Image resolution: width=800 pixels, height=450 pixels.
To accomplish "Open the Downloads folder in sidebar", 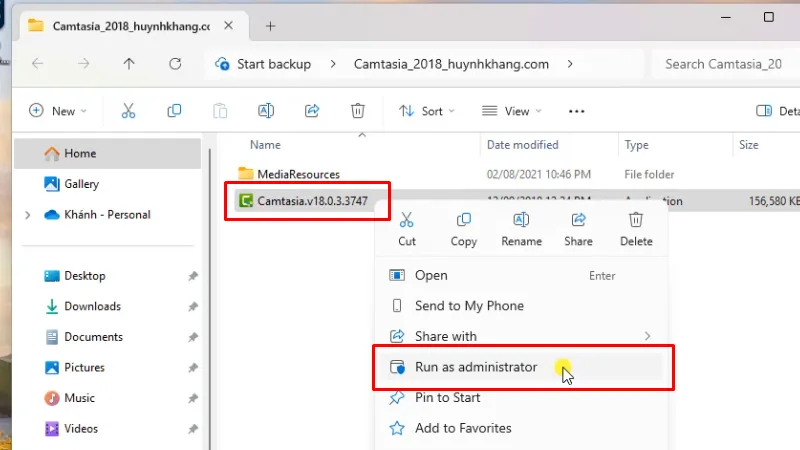I will tap(92, 307).
